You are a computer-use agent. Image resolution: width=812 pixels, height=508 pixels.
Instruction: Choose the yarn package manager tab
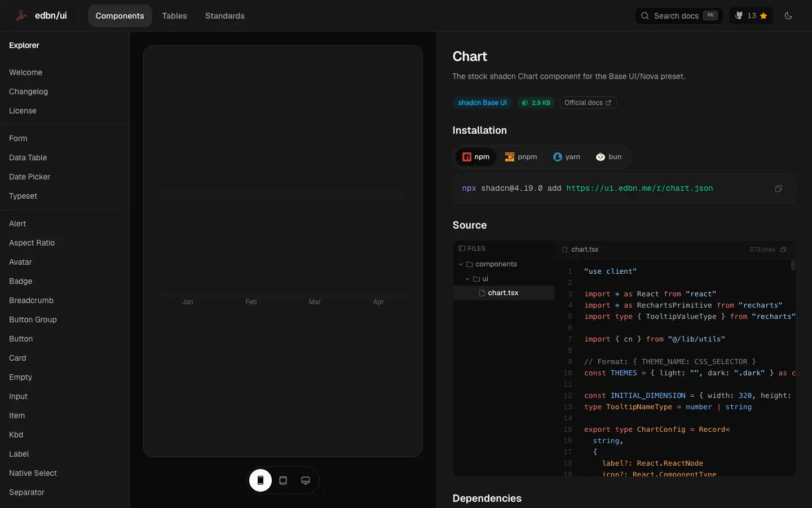tap(567, 157)
